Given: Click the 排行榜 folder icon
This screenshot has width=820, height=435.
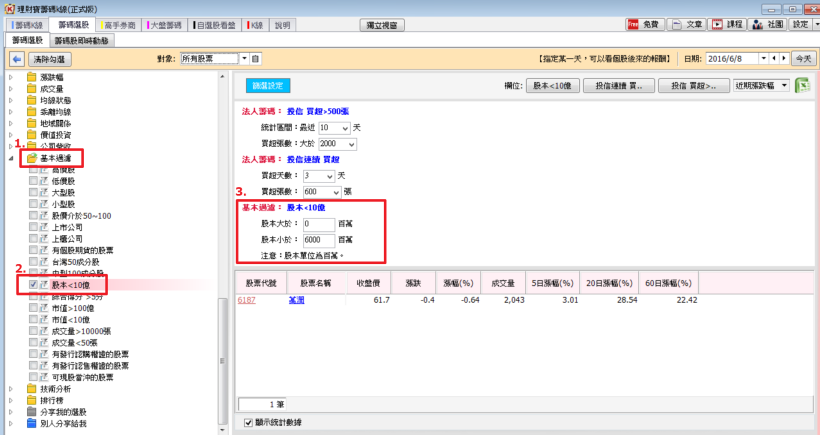Looking at the screenshot, I should (x=32, y=400).
